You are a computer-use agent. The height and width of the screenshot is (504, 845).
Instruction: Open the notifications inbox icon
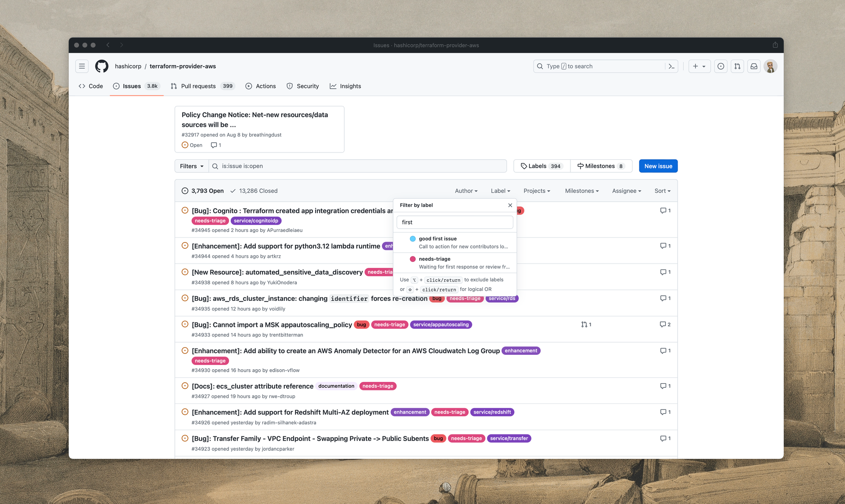click(x=754, y=66)
